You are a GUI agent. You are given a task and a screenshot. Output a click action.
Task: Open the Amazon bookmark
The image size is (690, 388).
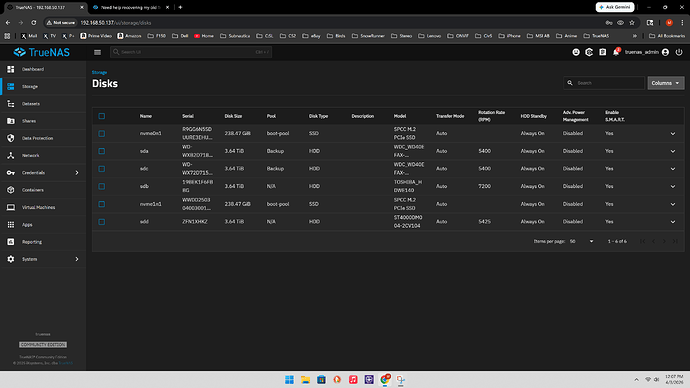pyautogui.click(x=129, y=36)
